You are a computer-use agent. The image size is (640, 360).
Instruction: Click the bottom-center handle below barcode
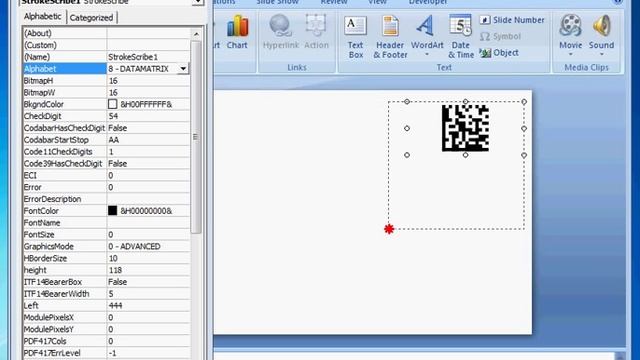(x=465, y=155)
